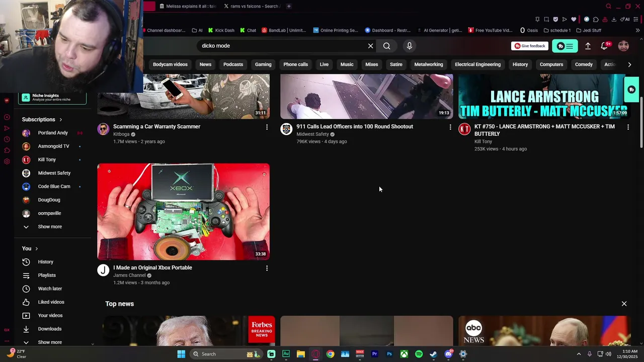The image size is (644, 362).
Task: Open Discord from the taskbar
Action: point(448,354)
